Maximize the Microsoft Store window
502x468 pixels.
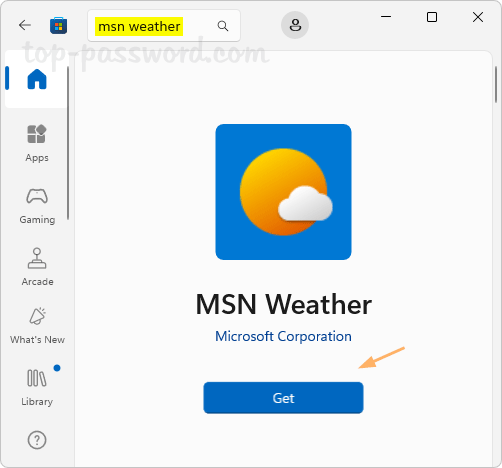(x=432, y=17)
